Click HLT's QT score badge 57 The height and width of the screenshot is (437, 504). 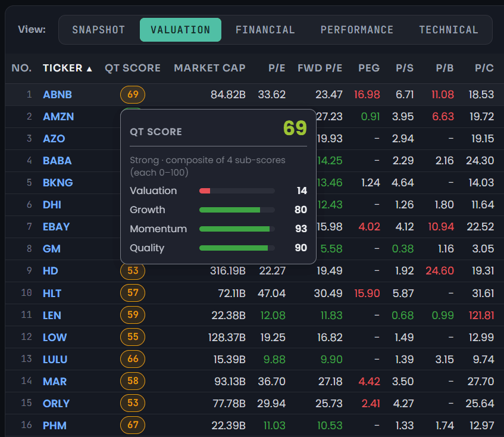133,293
